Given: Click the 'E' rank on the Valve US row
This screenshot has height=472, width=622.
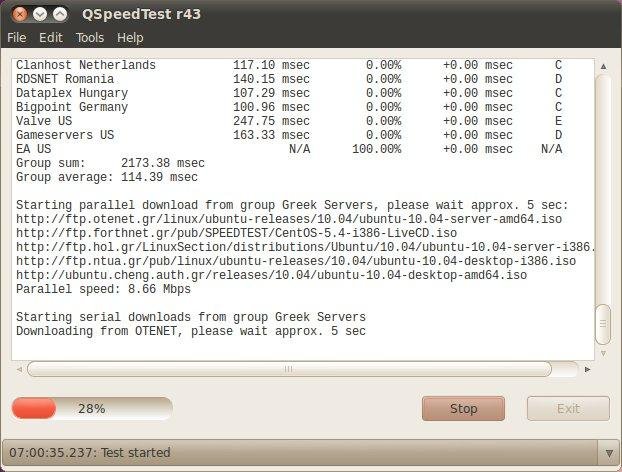Looking at the screenshot, I should point(558,121).
